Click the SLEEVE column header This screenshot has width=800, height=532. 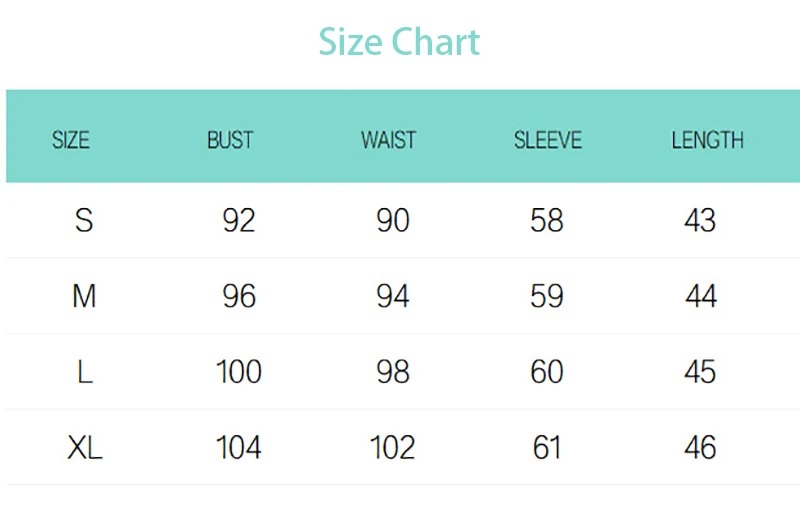point(547,140)
